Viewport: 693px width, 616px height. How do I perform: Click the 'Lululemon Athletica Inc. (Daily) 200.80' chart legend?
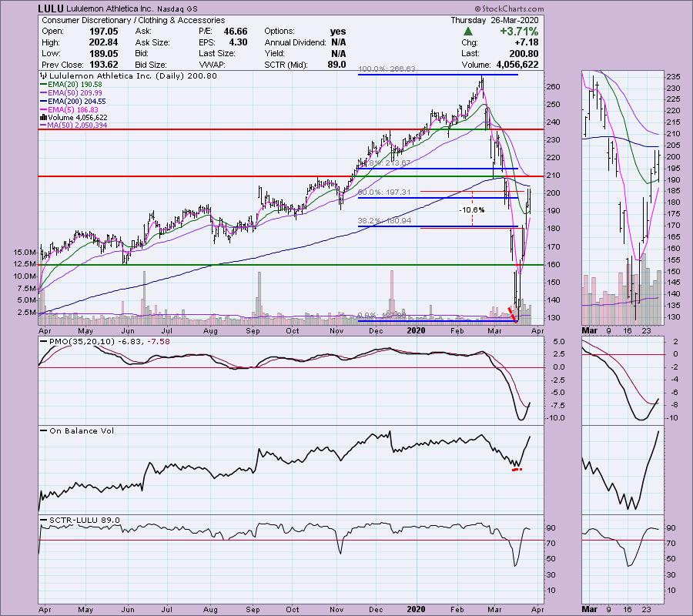pyautogui.click(x=129, y=76)
